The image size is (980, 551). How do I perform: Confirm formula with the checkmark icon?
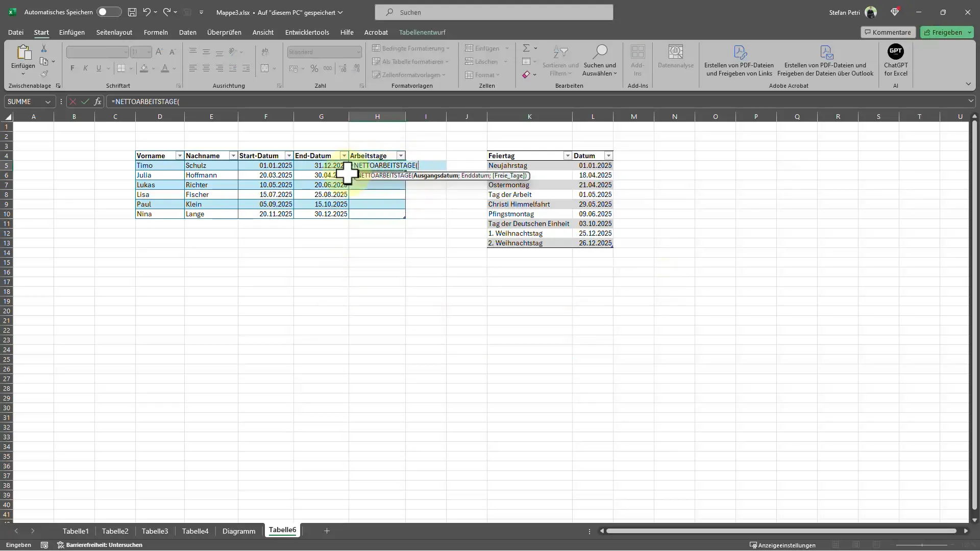tap(85, 102)
